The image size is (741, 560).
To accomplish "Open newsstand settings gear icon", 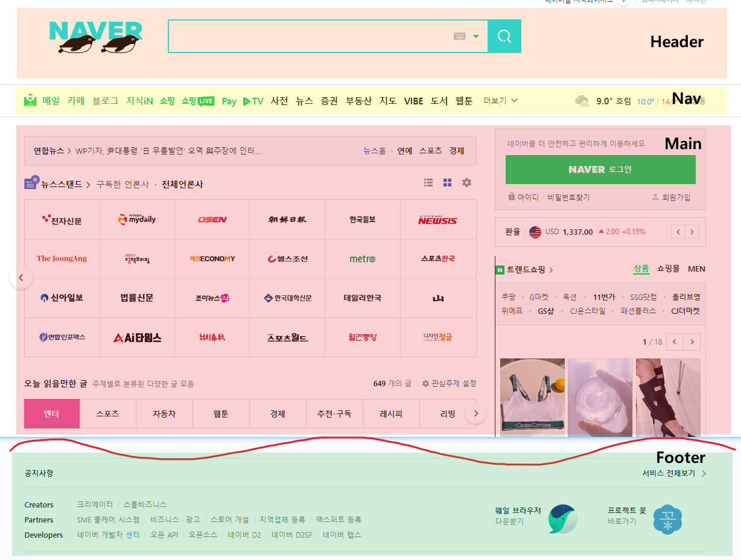I will pos(466,182).
